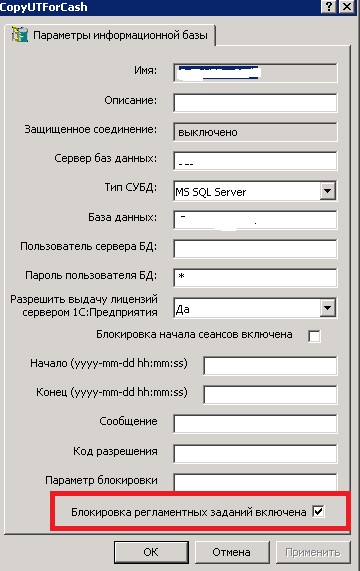Expand the license issuing Да dropdown
360x571 pixels.
pos(328,308)
